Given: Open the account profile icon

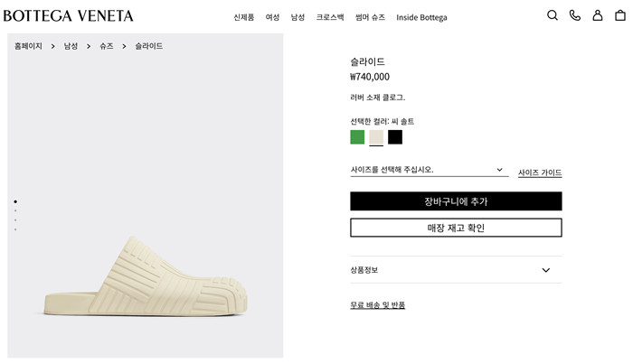Looking at the screenshot, I should click(x=598, y=15).
